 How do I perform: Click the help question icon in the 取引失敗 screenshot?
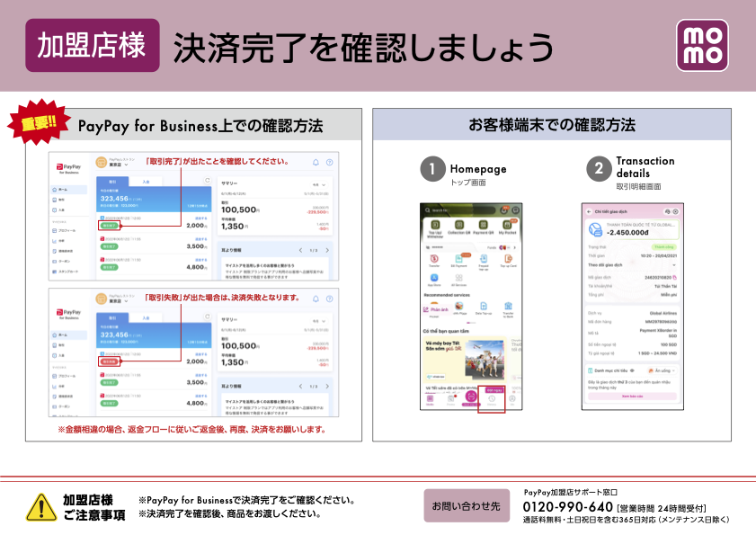click(x=329, y=299)
